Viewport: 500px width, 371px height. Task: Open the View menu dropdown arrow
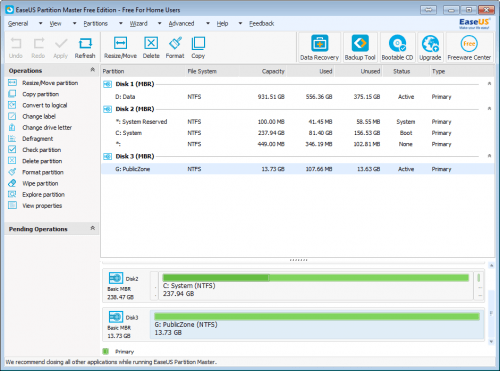tap(75, 23)
